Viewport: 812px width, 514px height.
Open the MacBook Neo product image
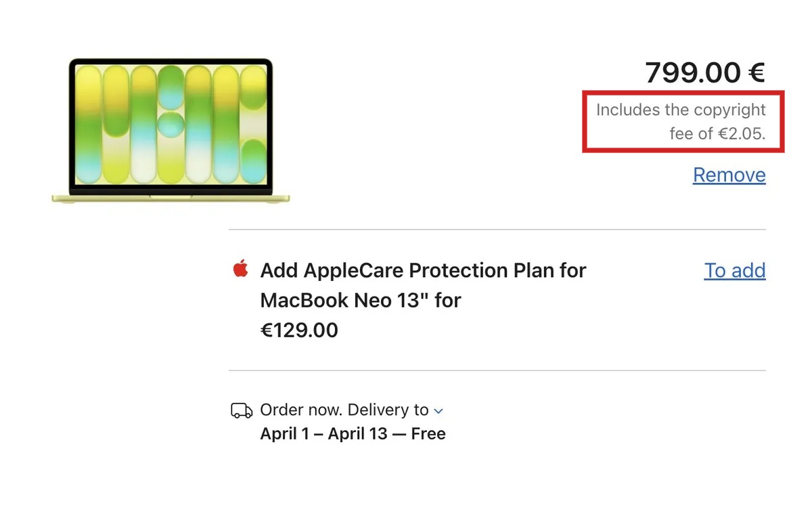click(x=171, y=130)
